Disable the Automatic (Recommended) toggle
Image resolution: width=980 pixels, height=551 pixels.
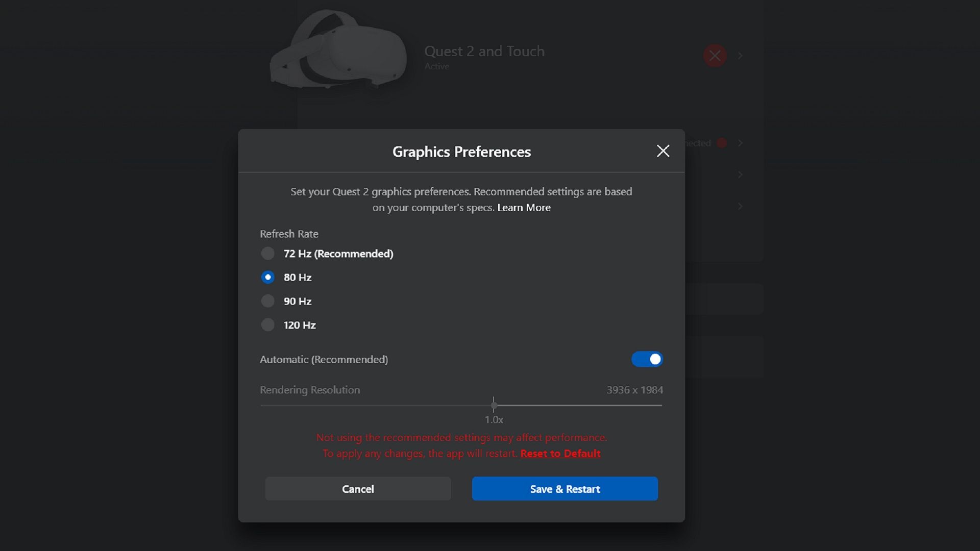pyautogui.click(x=647, y=359)
